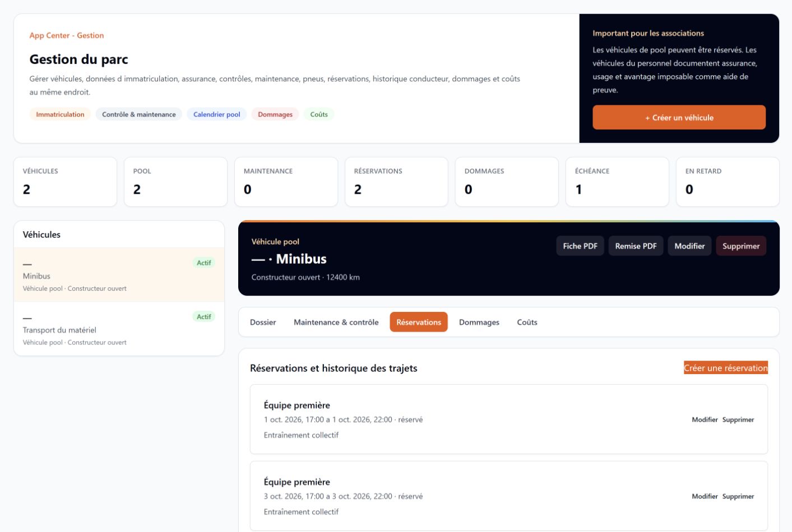Click the red Dommages tag pill
The width and height of the screenshot is (792, 532).
[x=275, y=114]
